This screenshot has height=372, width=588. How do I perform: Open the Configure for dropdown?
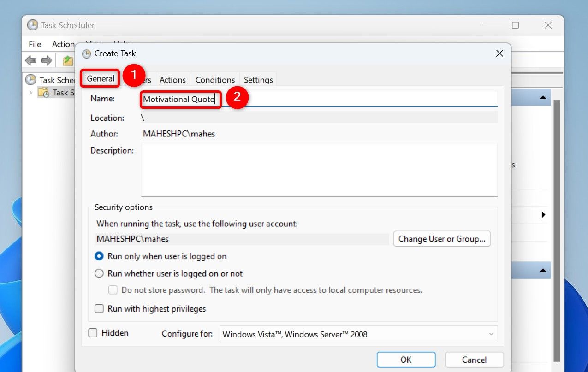[x=359, y=334]
